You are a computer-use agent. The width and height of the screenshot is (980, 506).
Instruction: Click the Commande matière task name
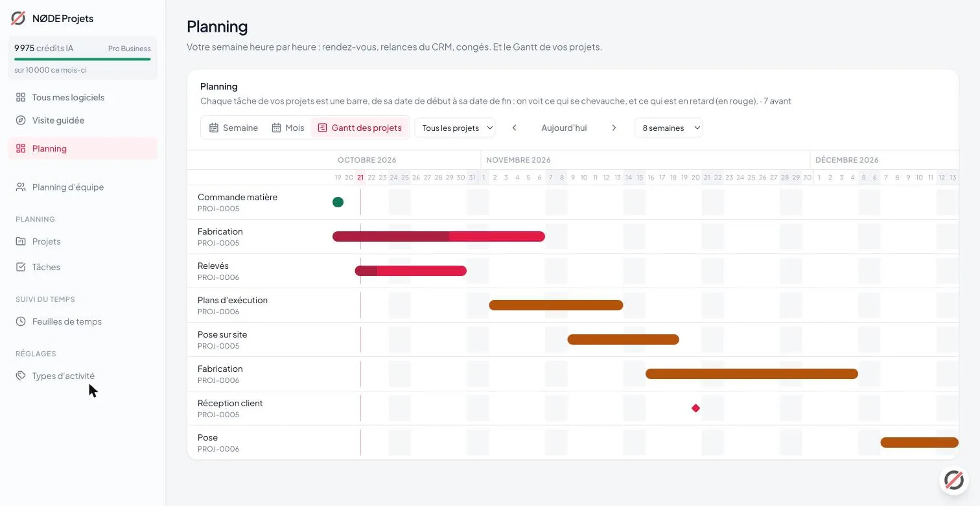237,197
